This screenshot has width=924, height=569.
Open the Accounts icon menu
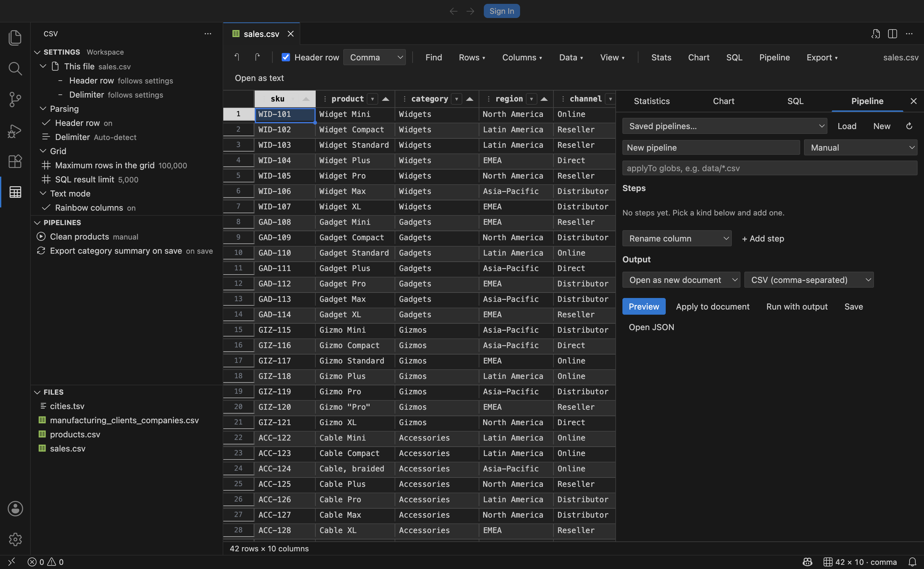pyautogui.click(x=15, y=508)
